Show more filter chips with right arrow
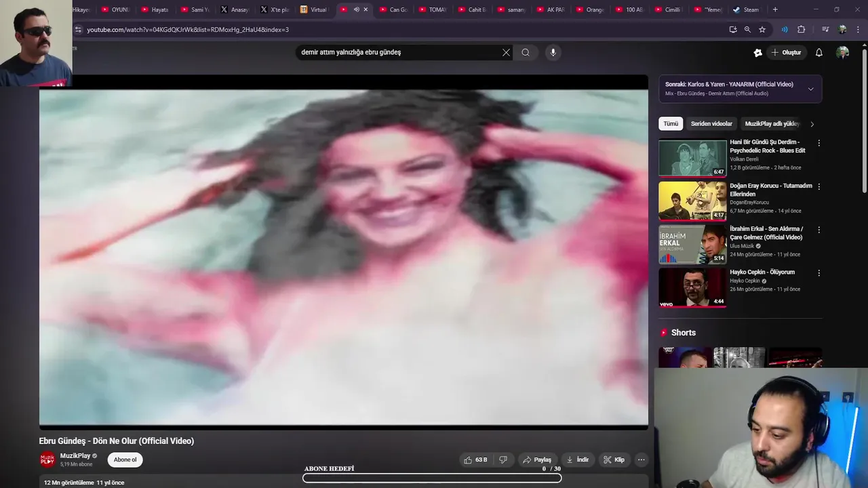868x488 pixels. (x=812, y=124)
